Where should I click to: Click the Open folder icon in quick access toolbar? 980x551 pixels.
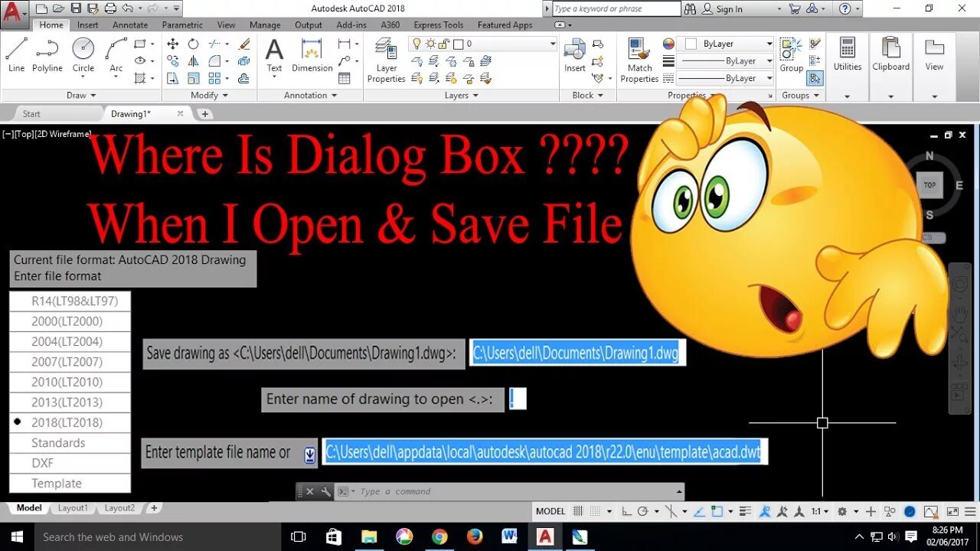[58, 8]
